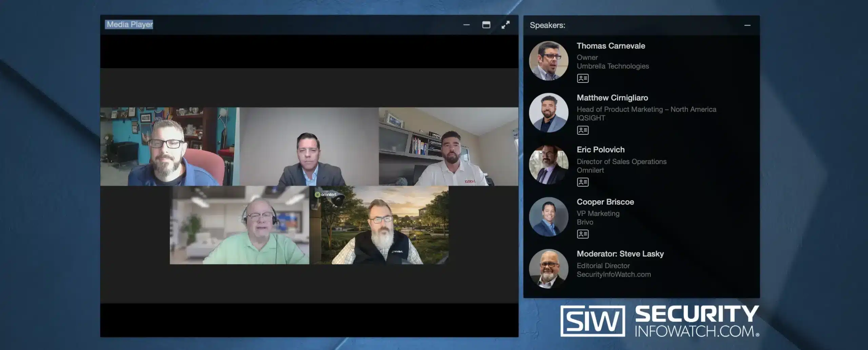Open Matthew Cirnigliaro's contact card icon

[x=583, y=130]
